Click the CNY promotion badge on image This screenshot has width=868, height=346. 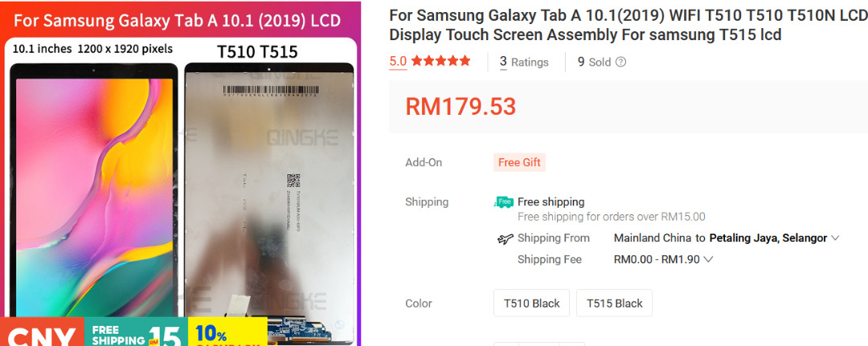point(40,333)
